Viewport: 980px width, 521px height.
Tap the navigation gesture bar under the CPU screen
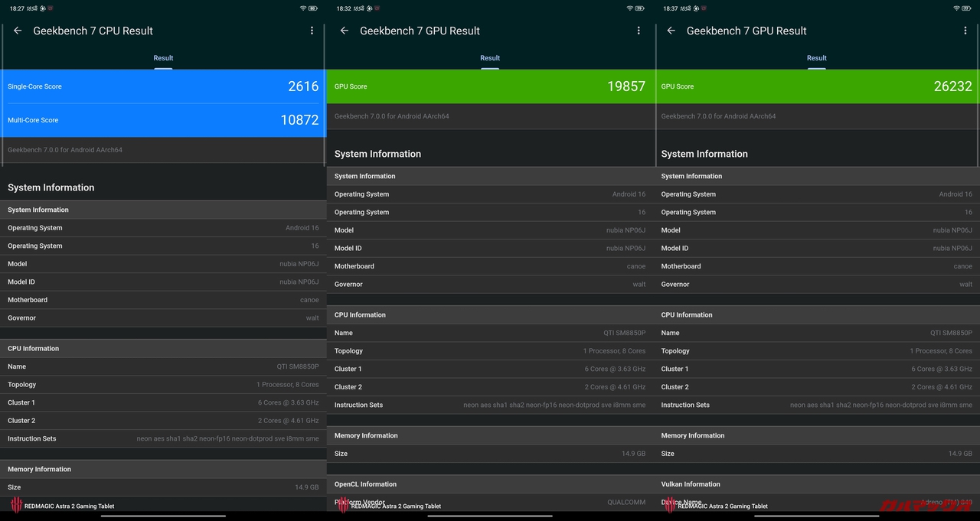[163, 516]
